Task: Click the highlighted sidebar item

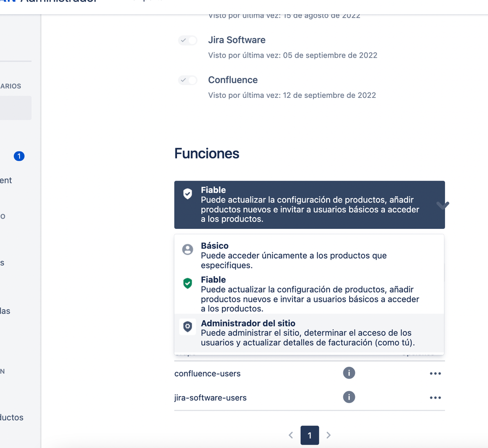Action: [x=16, y=108]
